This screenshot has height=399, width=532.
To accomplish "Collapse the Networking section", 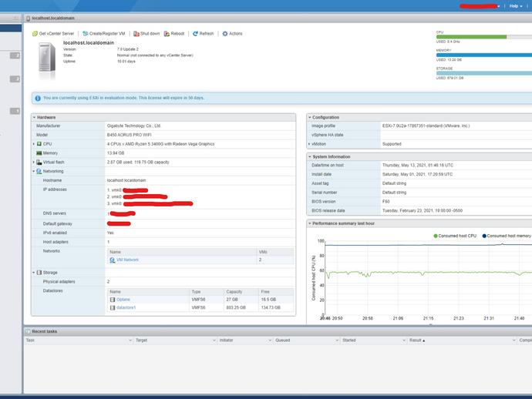I will 34,171.
